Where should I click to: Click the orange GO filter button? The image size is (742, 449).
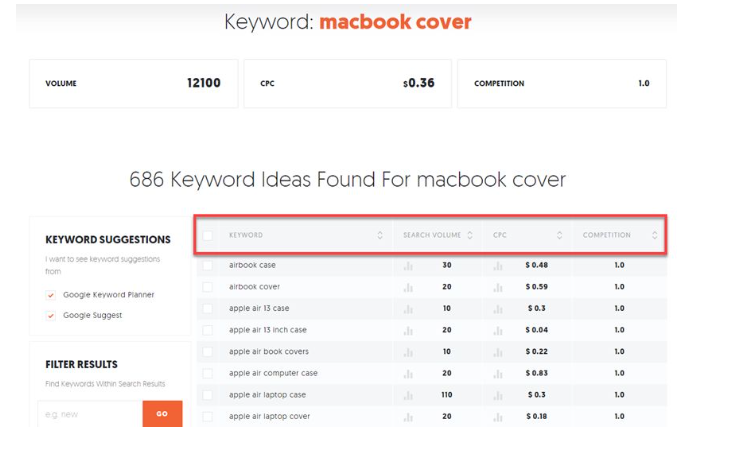[x=162, y=414]
